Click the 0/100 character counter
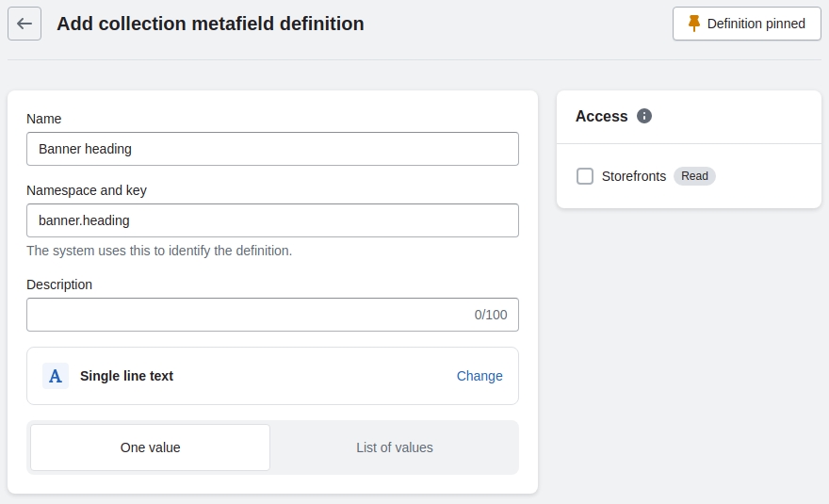The image size is (829, 504). coord(490,315)
